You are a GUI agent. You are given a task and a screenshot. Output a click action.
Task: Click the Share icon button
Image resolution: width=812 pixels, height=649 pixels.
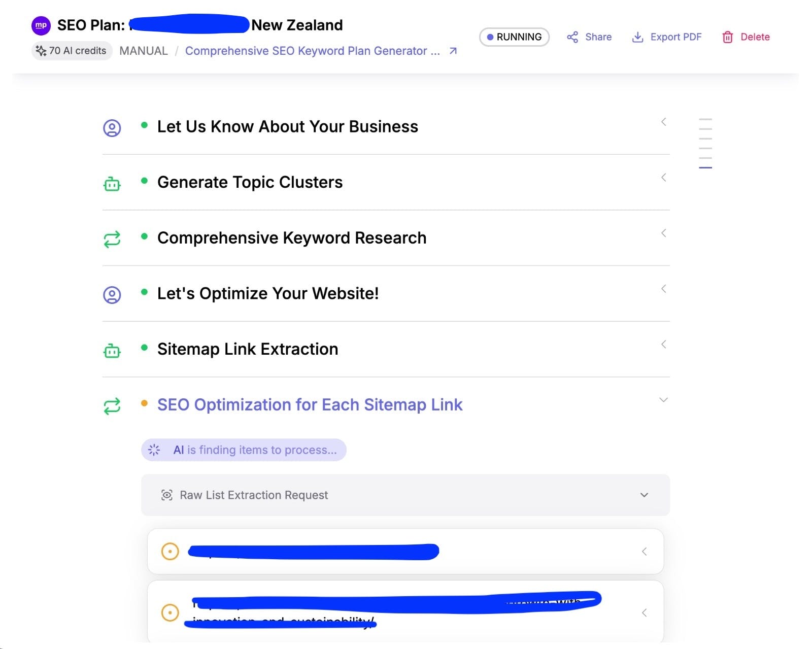coord(572,37)
